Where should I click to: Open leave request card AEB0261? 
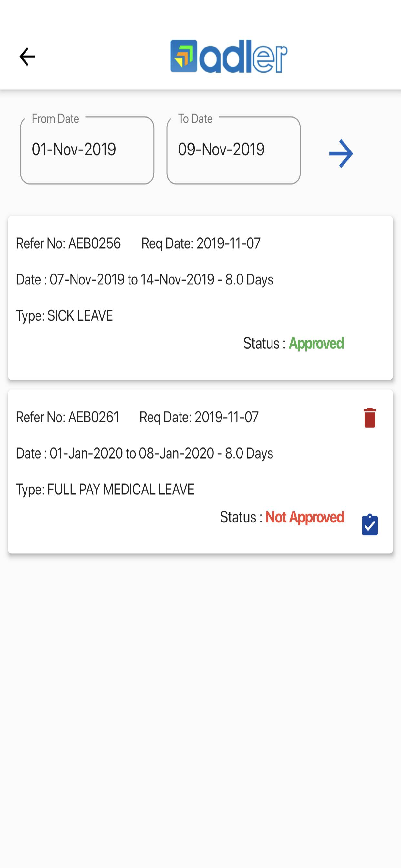[x=200, y=471]
